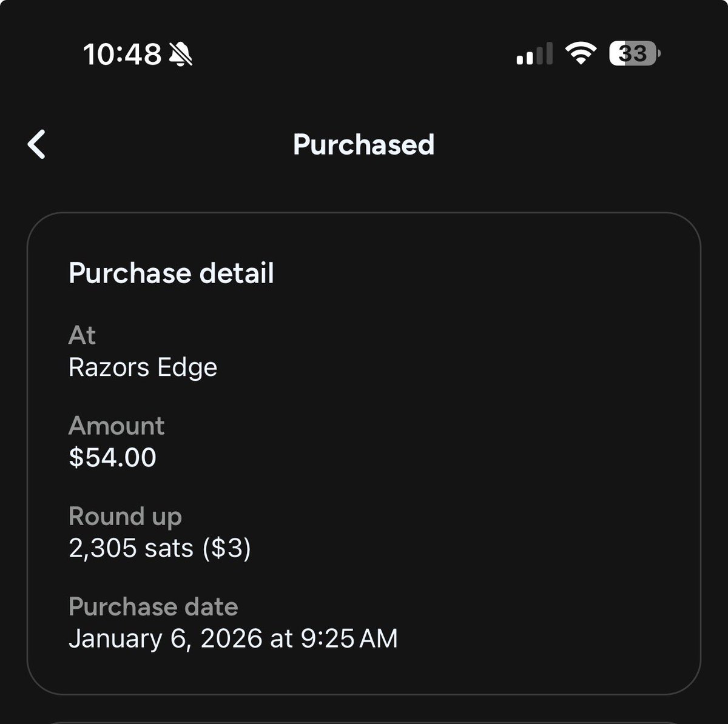Viewport: 728px width, 724px height.
Task: Tap the At field label
Action: coord(82,335)
